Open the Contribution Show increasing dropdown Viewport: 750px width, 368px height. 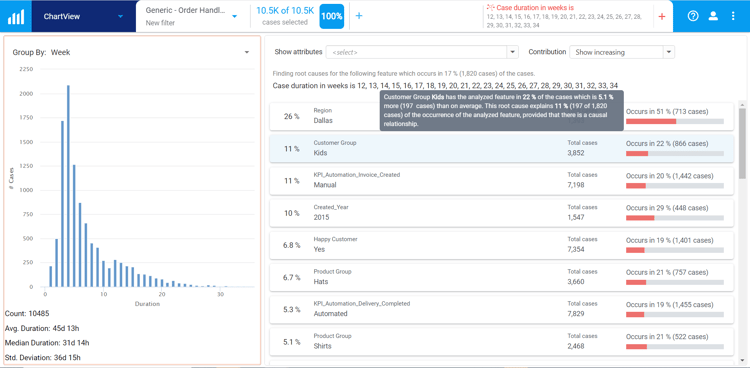click(x=622, y=52)
